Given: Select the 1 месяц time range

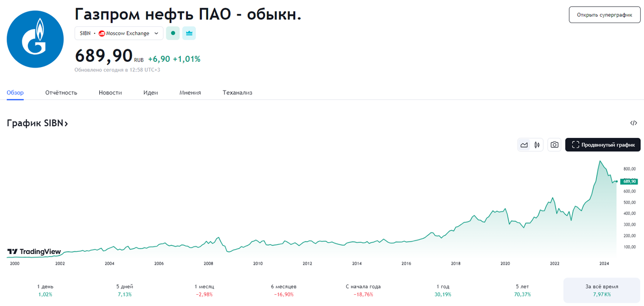Looking at the screenshot, I should tap(204, 290).
